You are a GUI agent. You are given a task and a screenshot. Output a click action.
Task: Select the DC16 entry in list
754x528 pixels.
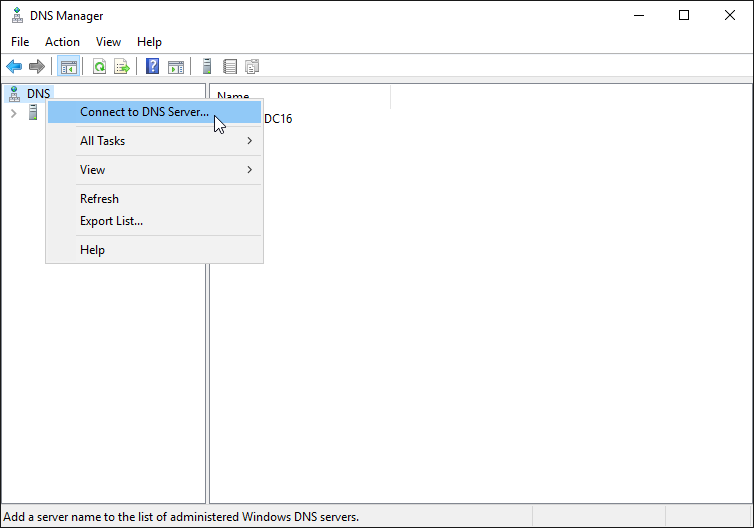pos(278,119)
